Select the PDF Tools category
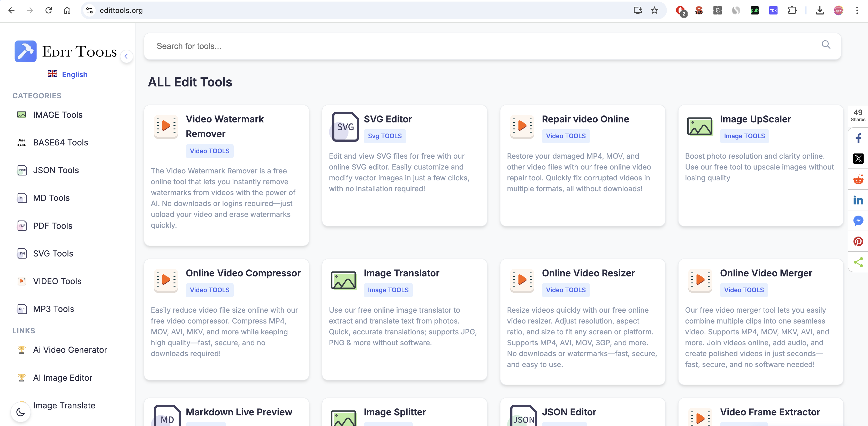The height and width of the screenshot is (426, 868). pos(52,226)
